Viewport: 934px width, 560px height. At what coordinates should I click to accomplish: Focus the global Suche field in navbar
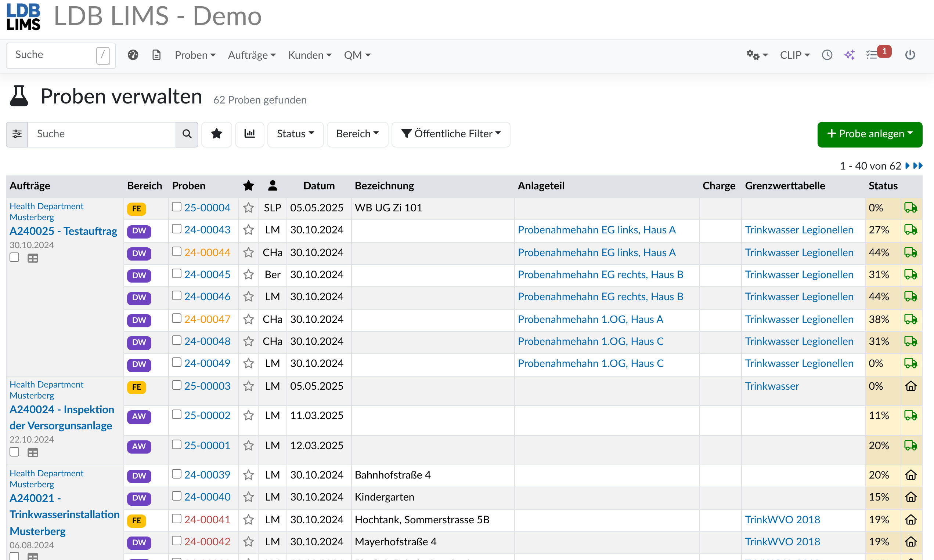tap(61, 55)
